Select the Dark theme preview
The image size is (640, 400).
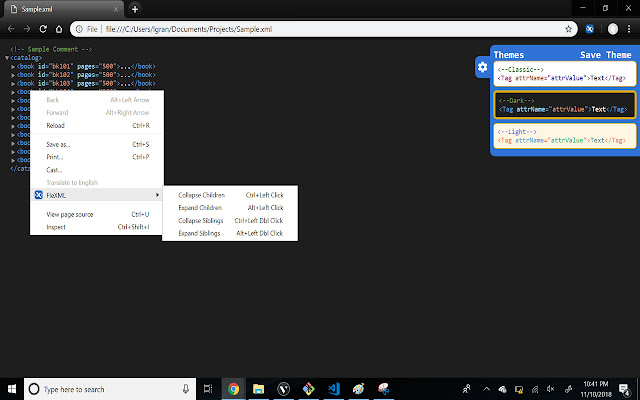click(564, 105)
